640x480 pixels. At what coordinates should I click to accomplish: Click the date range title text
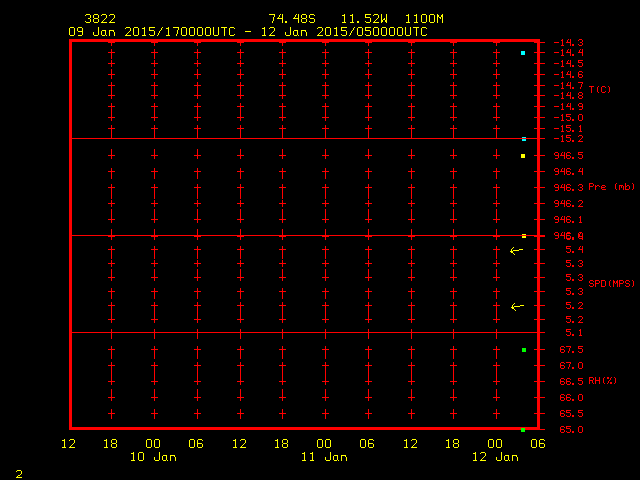248,32
